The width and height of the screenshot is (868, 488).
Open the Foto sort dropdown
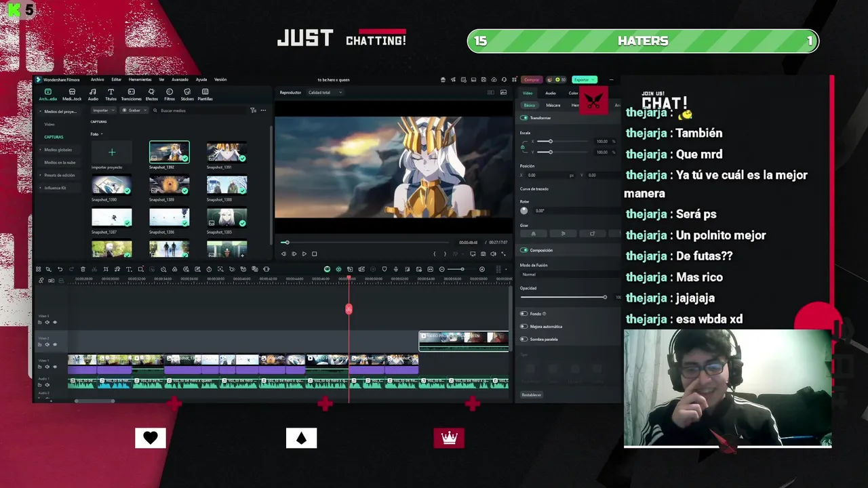point(97,134)
